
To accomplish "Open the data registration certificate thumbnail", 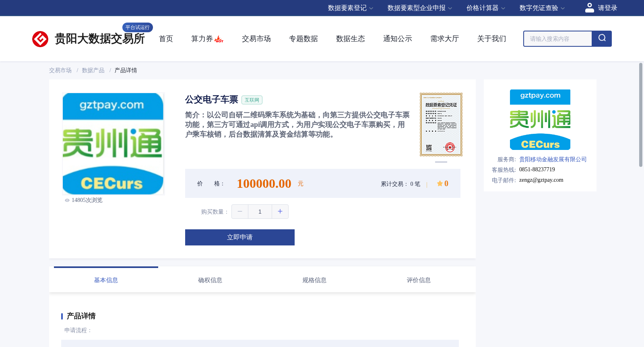I will (x=441, y=125).
